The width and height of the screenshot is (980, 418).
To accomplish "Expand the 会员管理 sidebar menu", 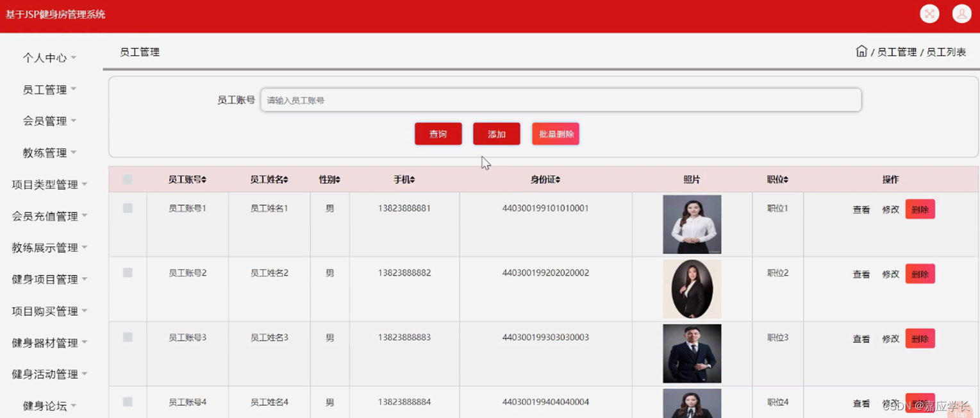I will tap(49, 121).
